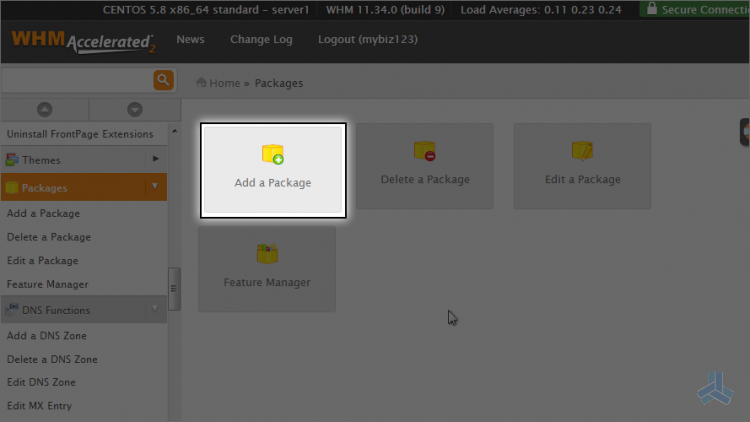Click the WHM 11.34.0 (build 9) text
The height and width of the screenshot is (422, 750).
point(385,10)
